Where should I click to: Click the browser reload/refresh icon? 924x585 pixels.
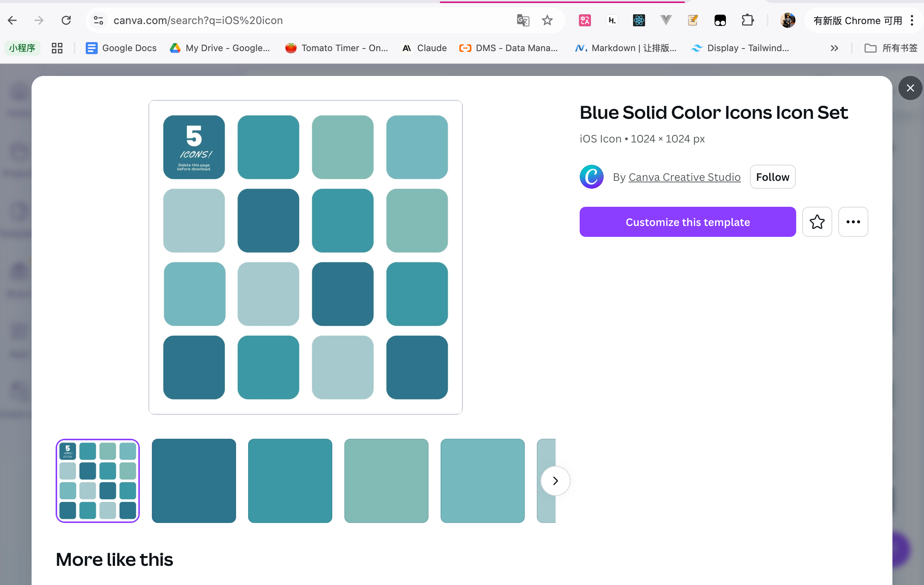click(65, 20)
